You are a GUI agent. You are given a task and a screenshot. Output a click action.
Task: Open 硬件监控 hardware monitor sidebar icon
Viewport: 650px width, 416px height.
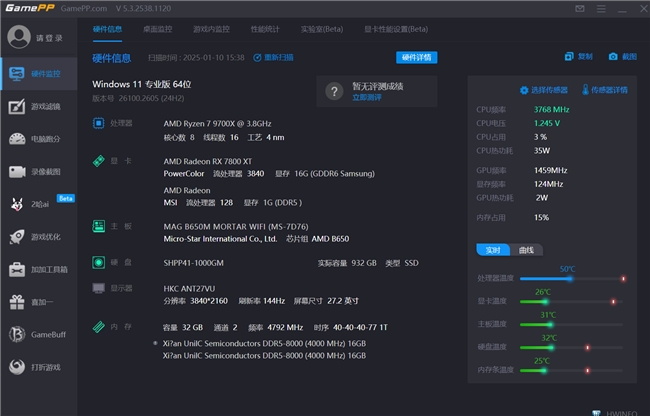tap(17, 74)
